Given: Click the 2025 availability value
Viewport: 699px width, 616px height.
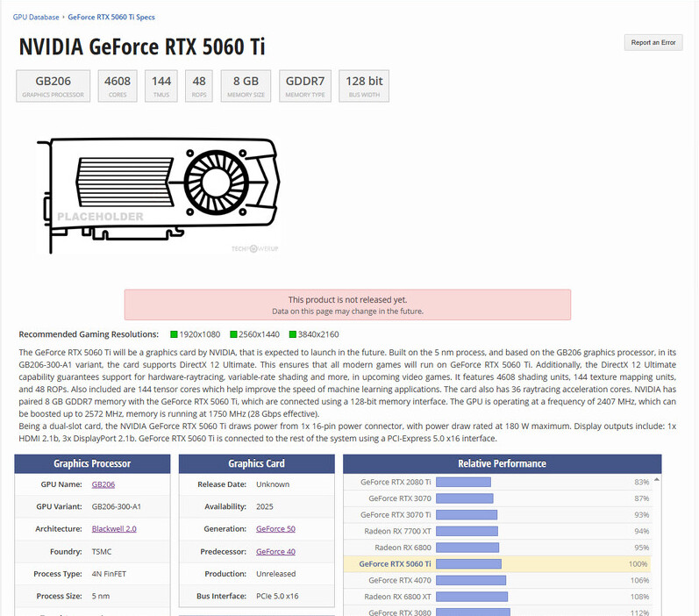Looking at the screenshot, I should 265,506.
